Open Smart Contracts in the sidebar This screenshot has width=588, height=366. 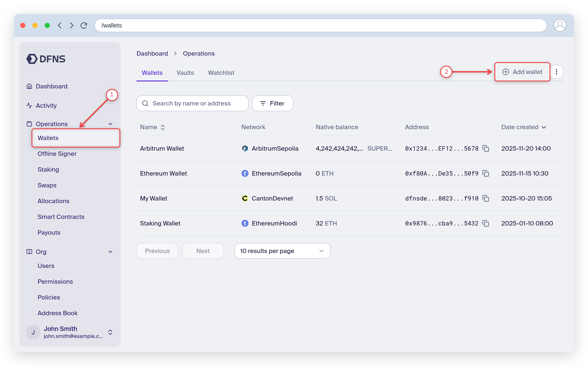click(x=61, y=217)
